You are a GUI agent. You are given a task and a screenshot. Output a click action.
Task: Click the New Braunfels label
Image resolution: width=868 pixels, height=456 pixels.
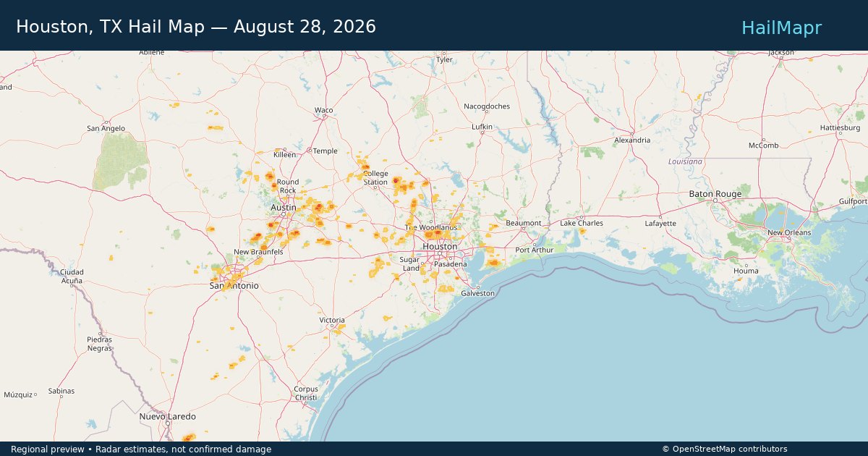tap(257, 252)
